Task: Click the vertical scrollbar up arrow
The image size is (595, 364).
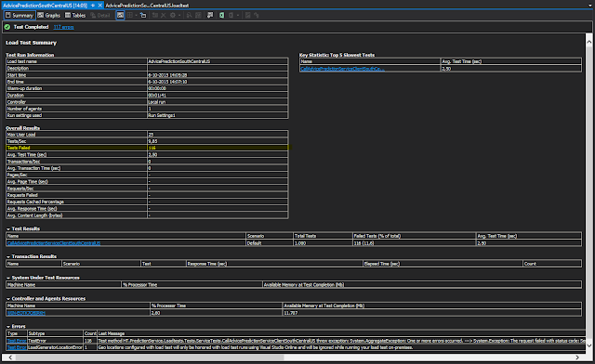Action: coord(588,42)
